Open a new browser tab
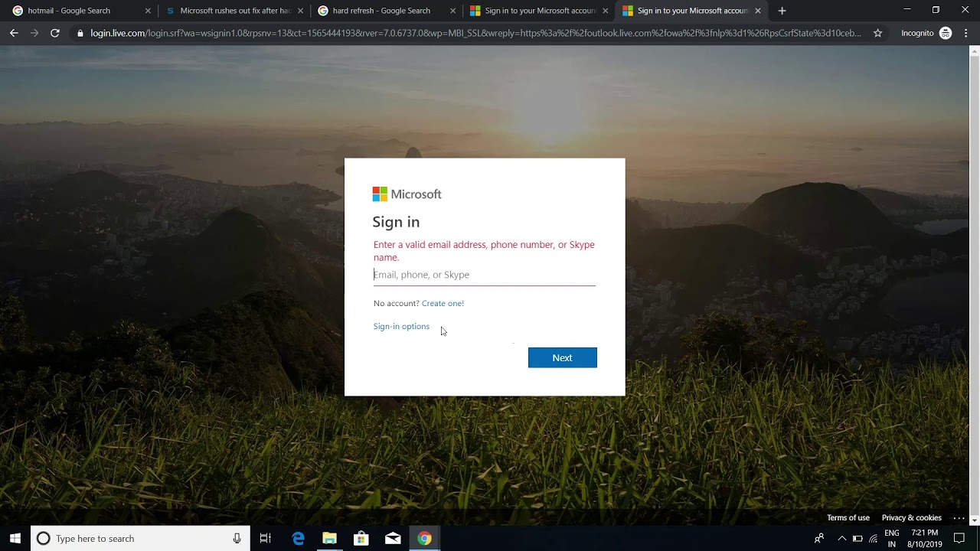This screenshot has width=980, height=551. pyautogui.click(x=782, y=11)
